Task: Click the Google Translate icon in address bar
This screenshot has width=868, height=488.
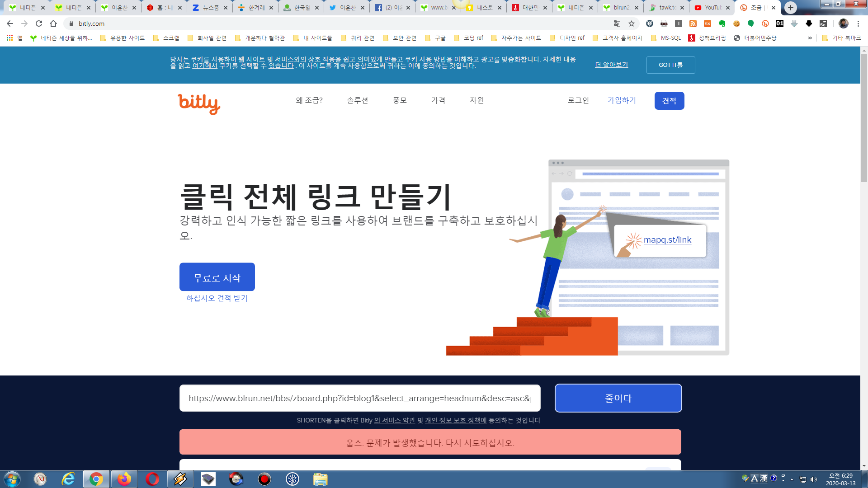Action: 617,23
